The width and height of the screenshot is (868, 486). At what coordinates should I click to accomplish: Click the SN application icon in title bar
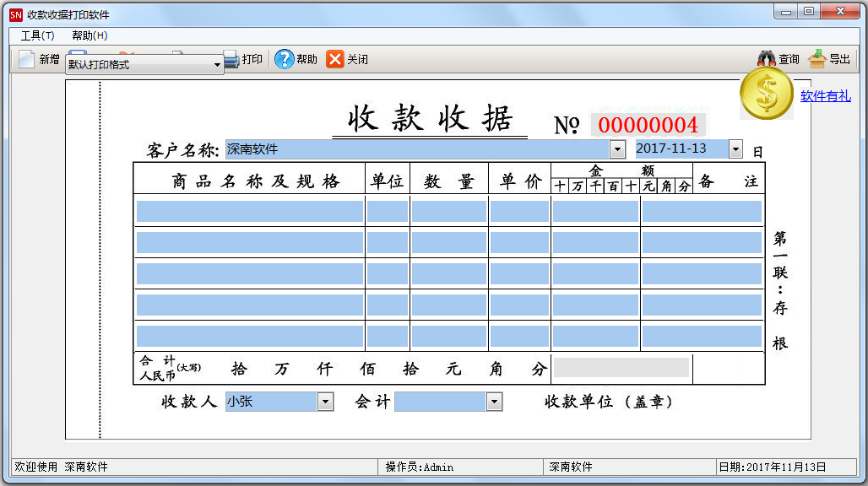point(15,14)
